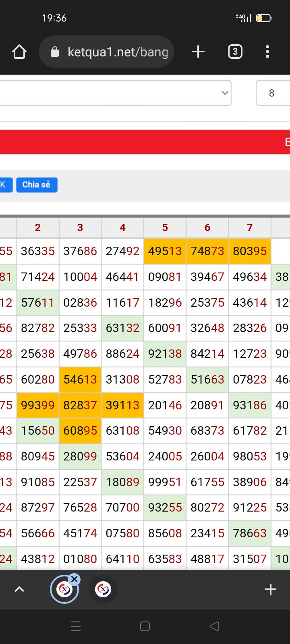Open a new tab with plus icon
The image size is (290, 644).
click(x=198, y=52)
